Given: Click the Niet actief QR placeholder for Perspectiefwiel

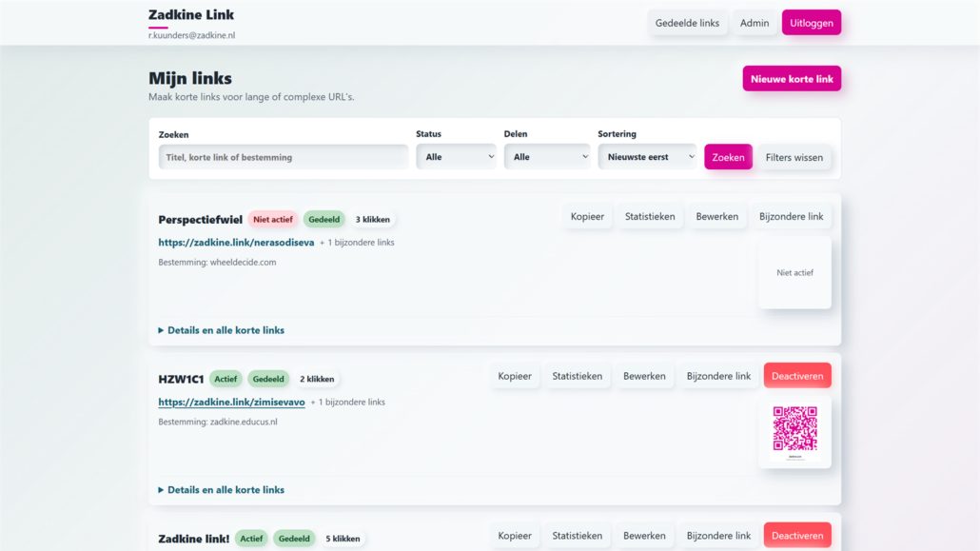Looking at the screenshot, I should coord(795,273).
